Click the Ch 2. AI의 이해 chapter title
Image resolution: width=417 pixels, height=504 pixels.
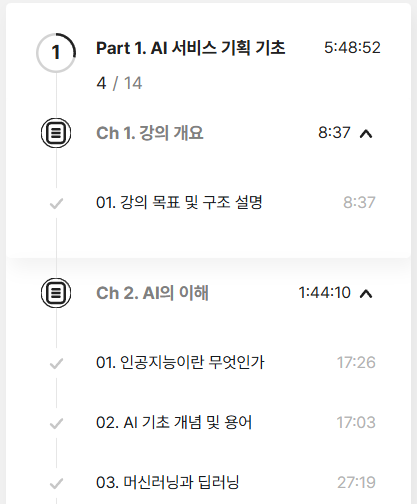(x=152, y=293)
